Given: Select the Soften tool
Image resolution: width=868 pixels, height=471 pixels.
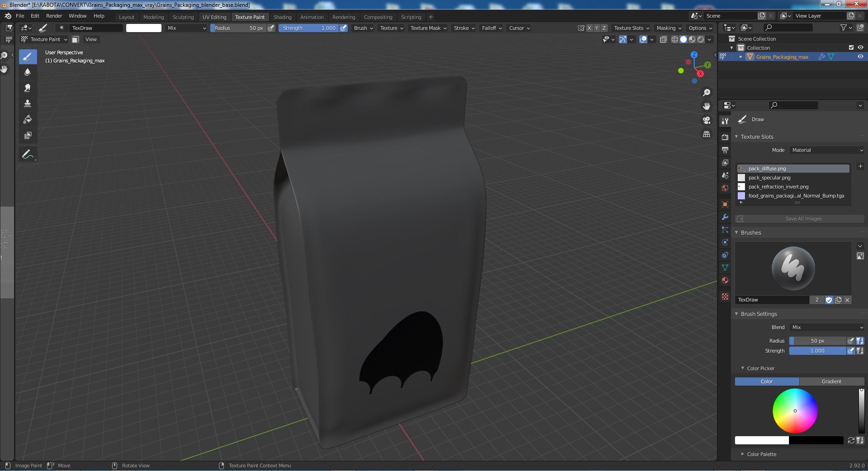Looking at the screenshot, I should [28, 72].
